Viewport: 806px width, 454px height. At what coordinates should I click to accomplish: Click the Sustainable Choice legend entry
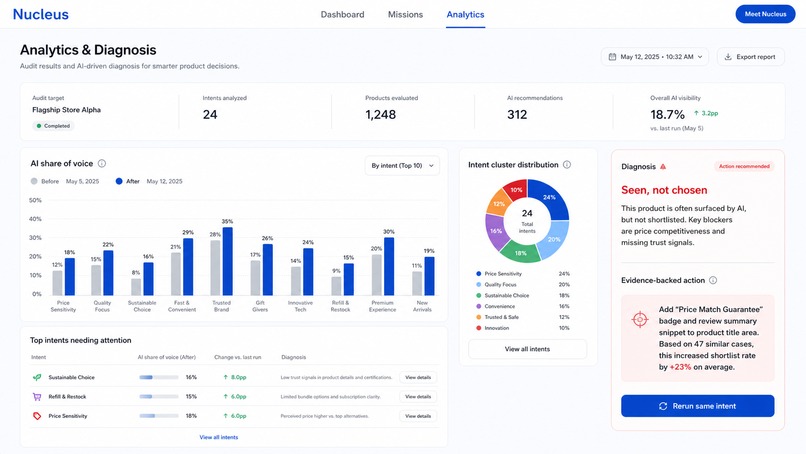(523, 296)
